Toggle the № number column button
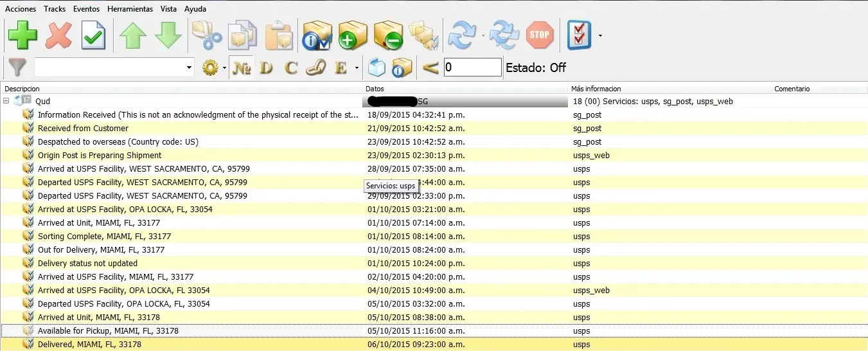 click(x=242, y=67)
